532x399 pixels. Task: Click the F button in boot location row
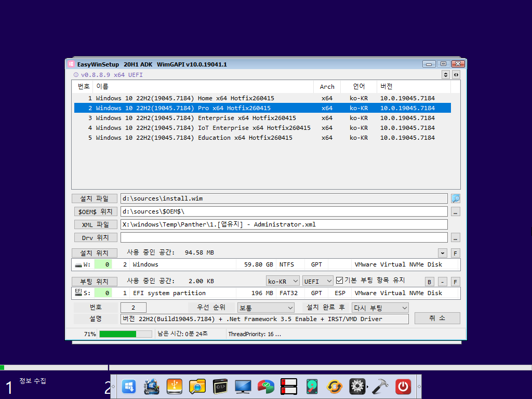(455, 282)
